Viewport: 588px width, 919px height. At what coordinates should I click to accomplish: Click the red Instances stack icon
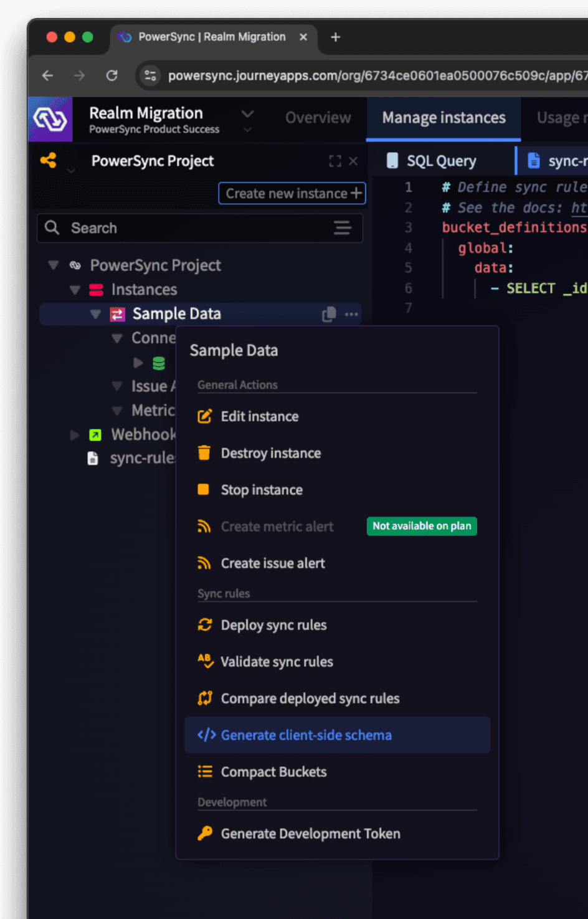point(96,290)
